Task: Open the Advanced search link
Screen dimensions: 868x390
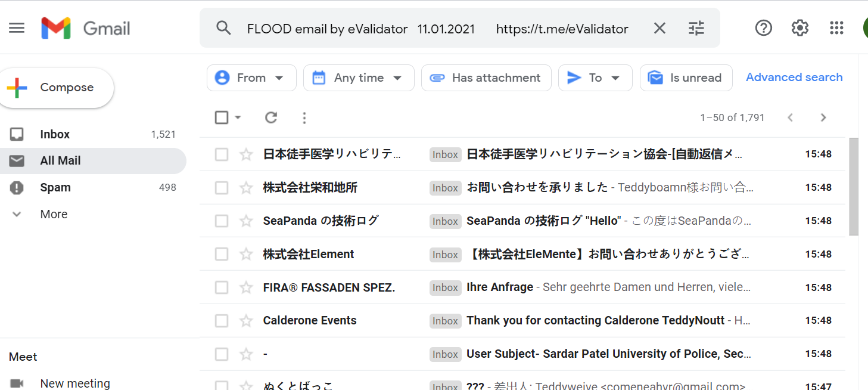Action: point(794,78)
